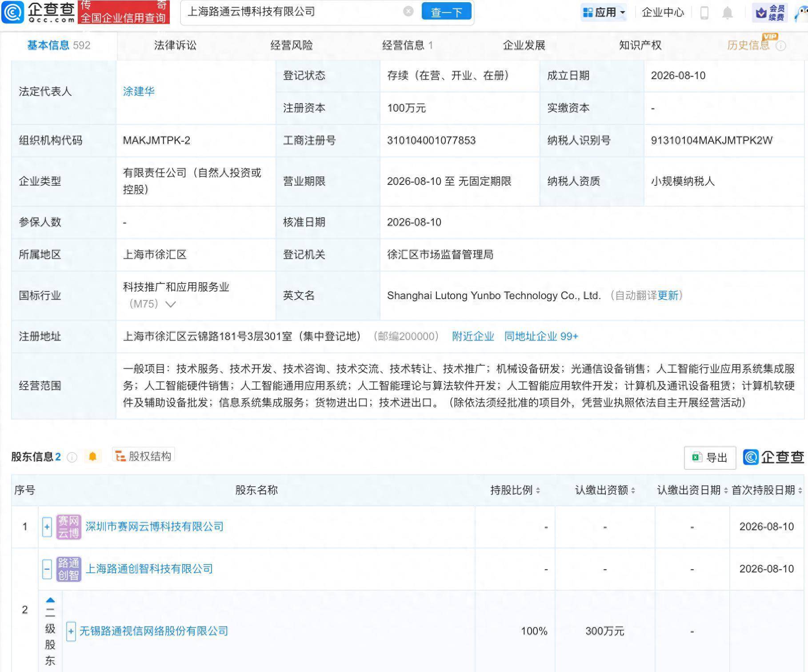Image resolution: width=808 pixels, height=672 pixels.
Task: Switch to 经营信息 tab
Action: pos(408,45)
